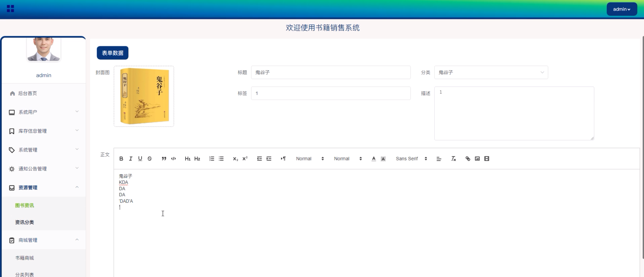This screenshot has width=644, height=277.
Task: Expand the 系统管理 menu
Action: click(43, 150)
